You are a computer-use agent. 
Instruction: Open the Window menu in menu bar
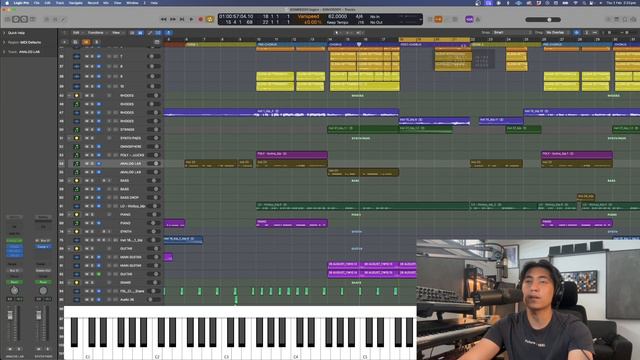(132, 3)
